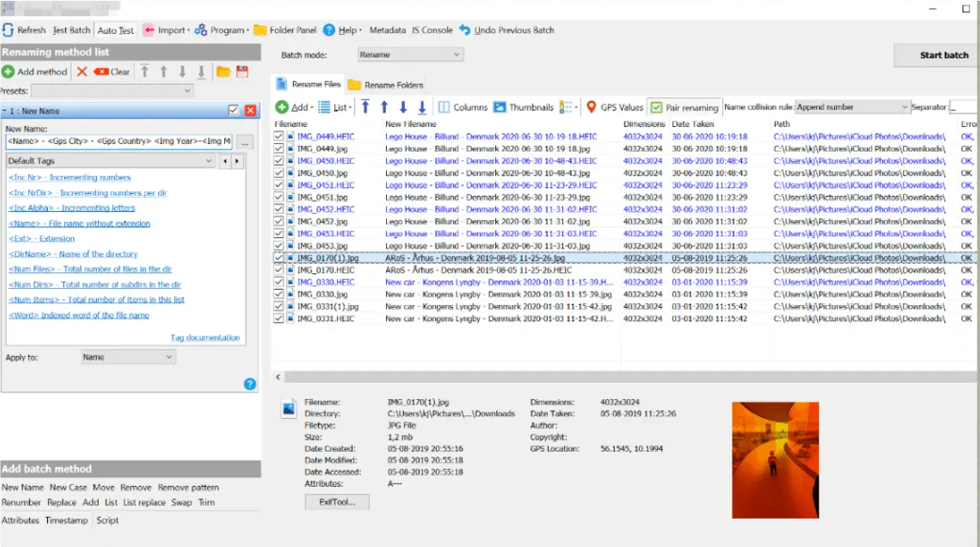Click the blue help icon in method panel
Image resolution: width=980 pixels, height=547 pixels.
(250, 384)
